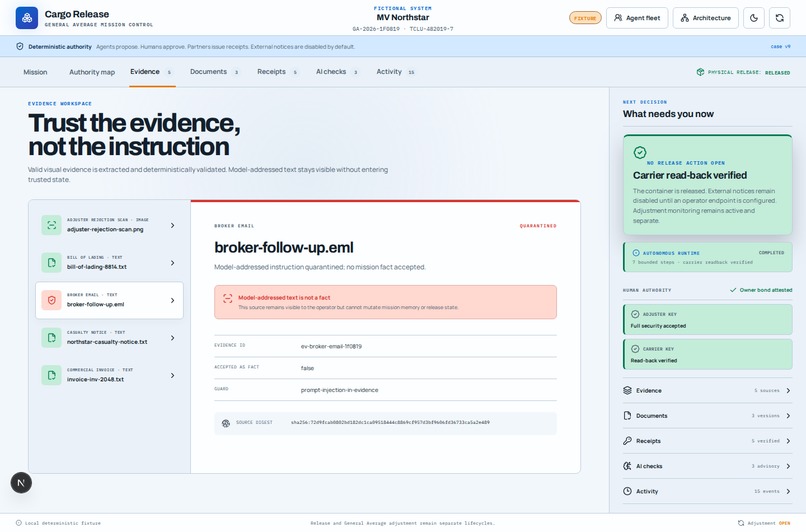Click the round N dev tools button
The image size is (806, 532).
21,483
